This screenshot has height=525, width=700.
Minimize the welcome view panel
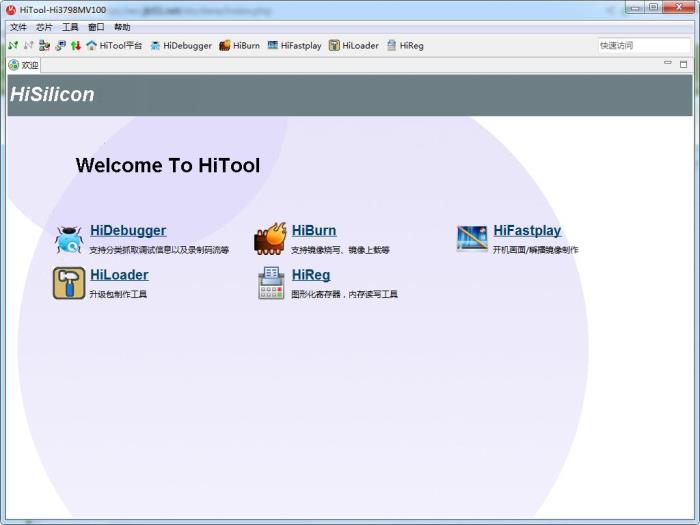[x=668, y=63]
